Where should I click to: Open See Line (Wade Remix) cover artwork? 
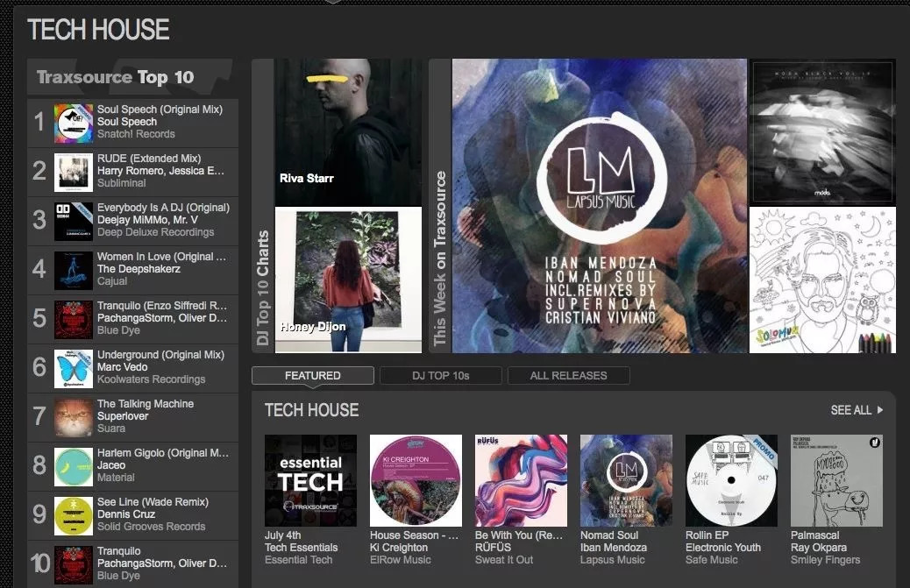tap(74, 516)
